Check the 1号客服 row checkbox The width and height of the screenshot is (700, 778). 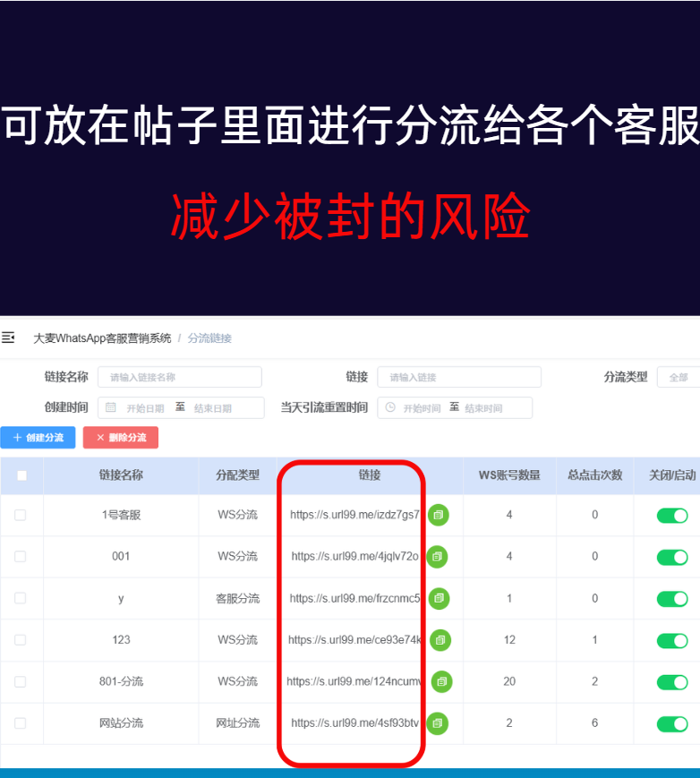click(x=21, y=515)
